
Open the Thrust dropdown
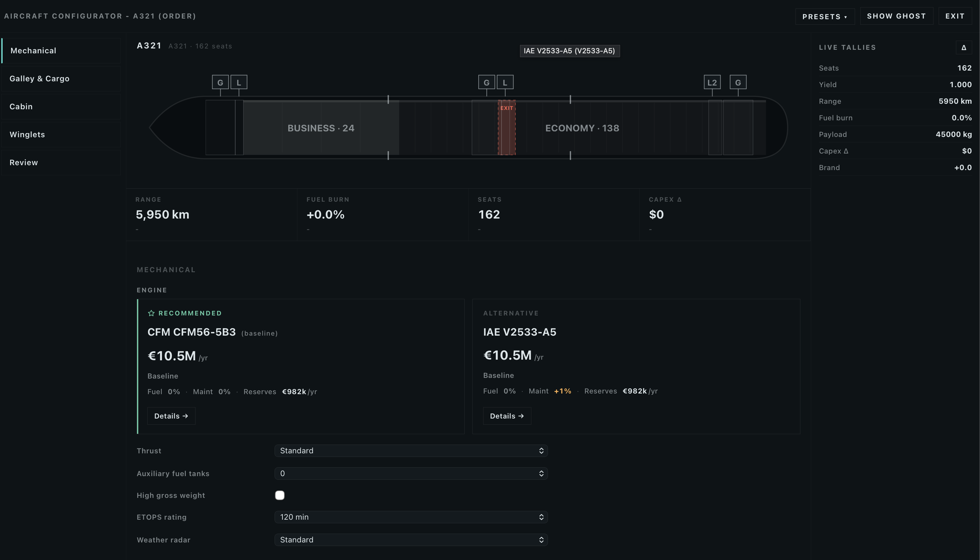click(411, 451)
